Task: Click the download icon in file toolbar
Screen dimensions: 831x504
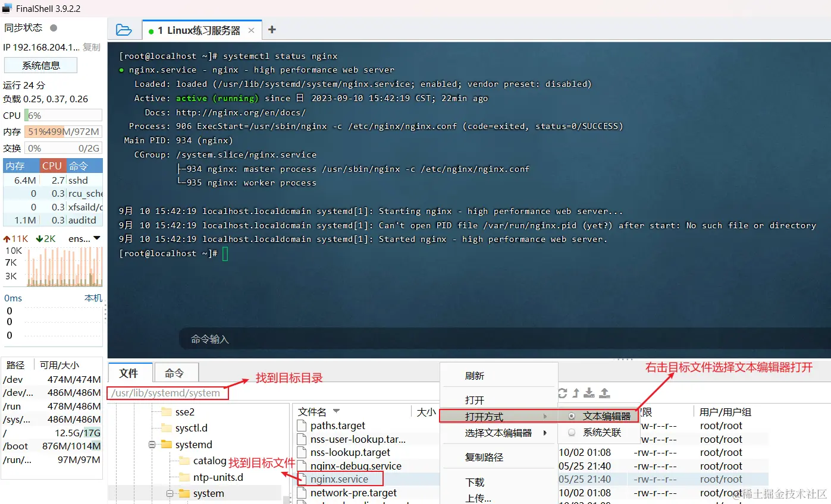Action: (x=589, y=393)
